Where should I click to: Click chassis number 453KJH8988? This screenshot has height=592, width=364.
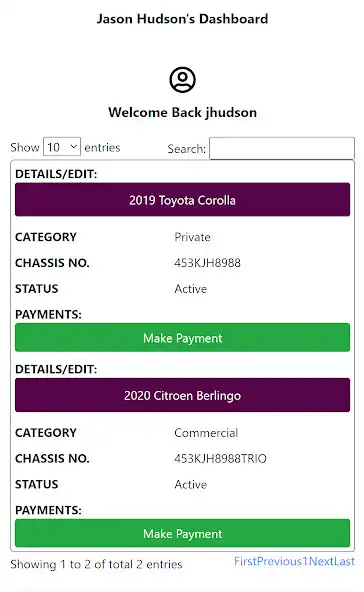[x=207, y=263]
